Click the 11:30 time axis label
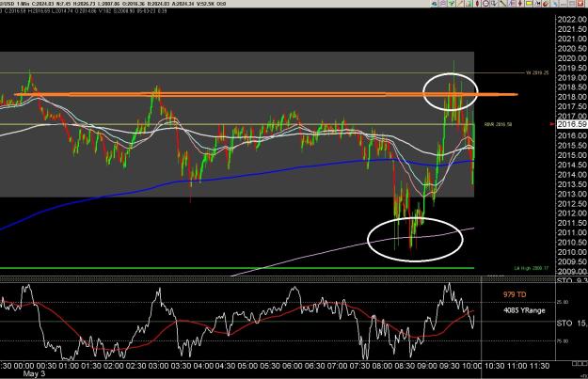Viewport: 588px width, 379px height. tap(539, 366)
